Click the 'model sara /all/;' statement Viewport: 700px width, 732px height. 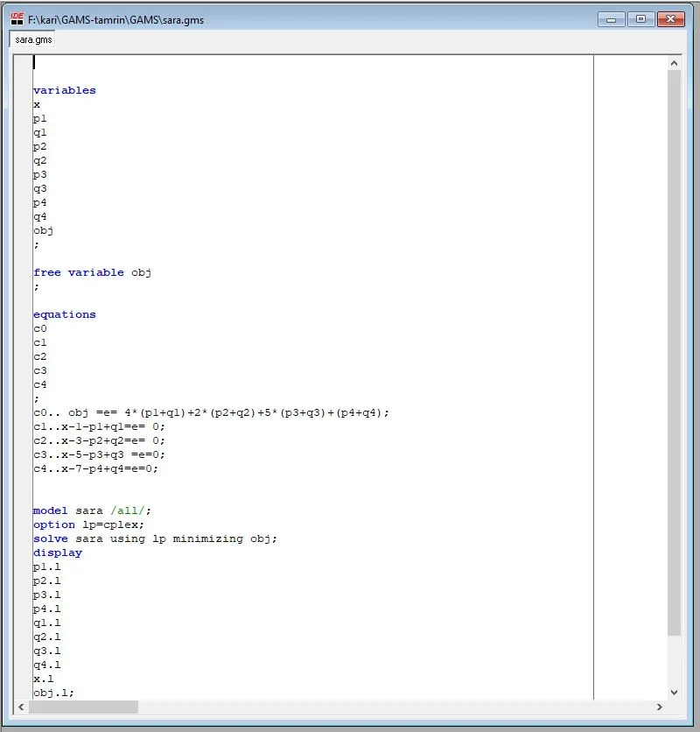97,510
